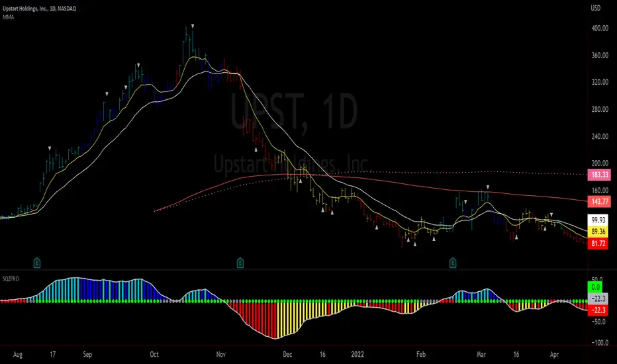
Task: Click the red 143.77 price label
Action: pos(600,201)
